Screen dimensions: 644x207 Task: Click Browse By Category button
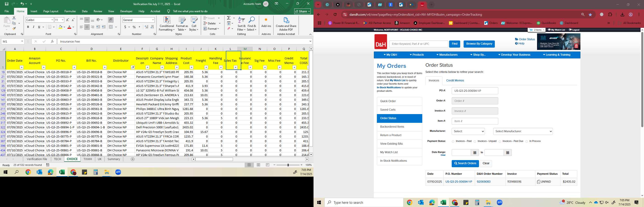pos(479,44)
